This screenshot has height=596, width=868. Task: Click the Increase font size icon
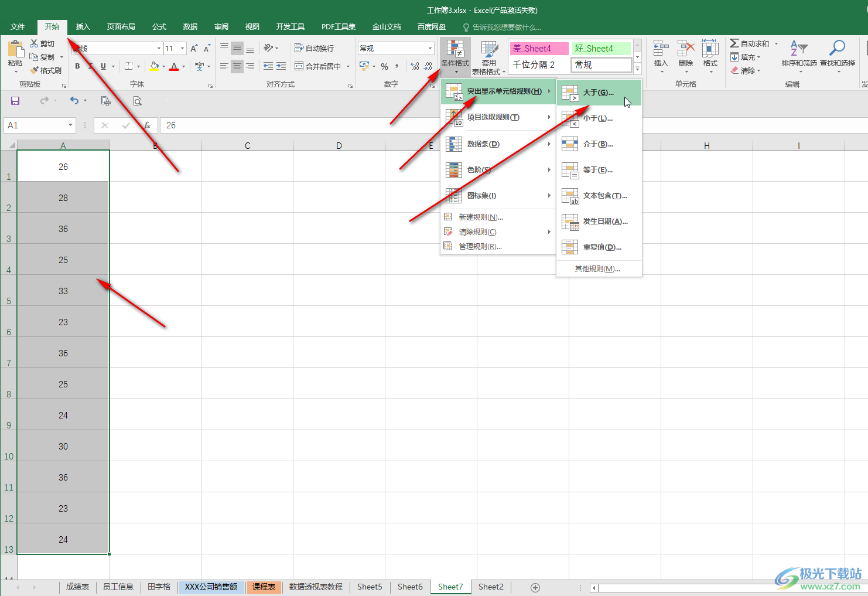[194, 48]
